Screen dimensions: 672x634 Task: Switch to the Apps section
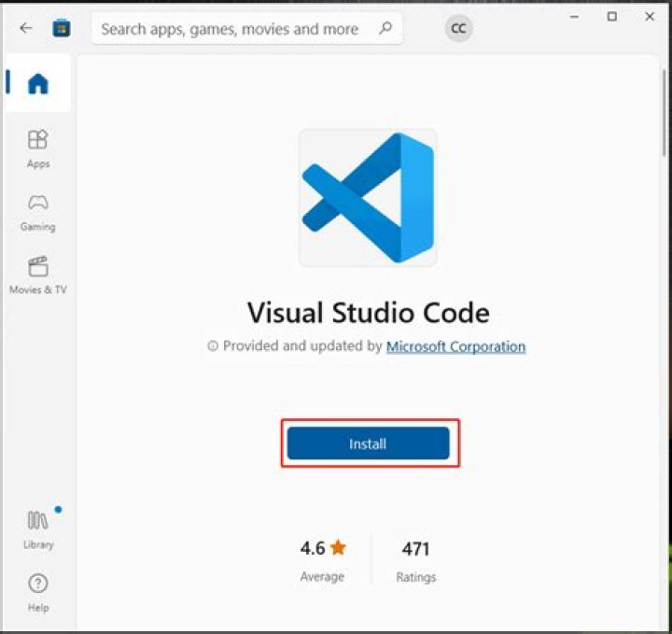(x=38, y=149)
